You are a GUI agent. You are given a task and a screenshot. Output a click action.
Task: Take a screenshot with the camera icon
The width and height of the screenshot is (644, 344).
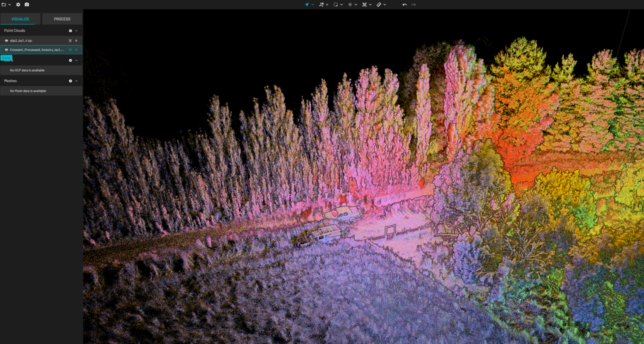[27, 5]
